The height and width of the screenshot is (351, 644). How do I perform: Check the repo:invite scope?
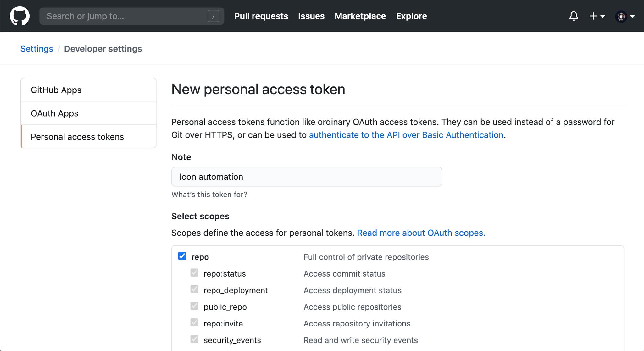195,323
